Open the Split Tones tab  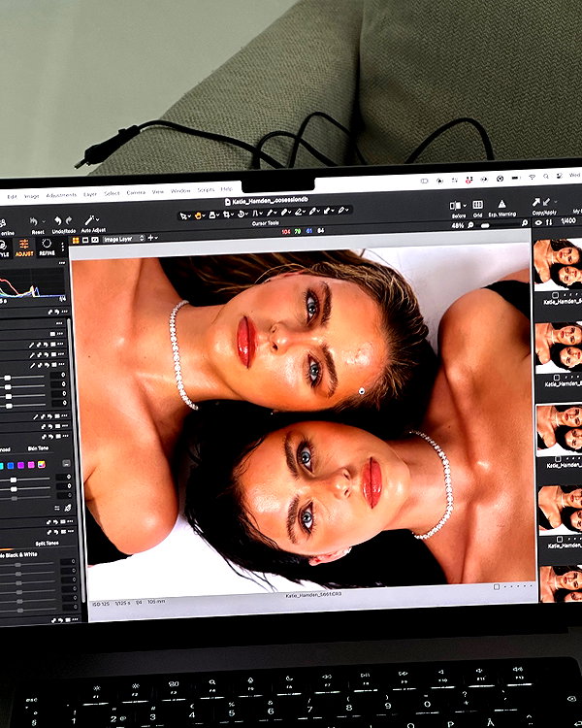click(47, 544)
